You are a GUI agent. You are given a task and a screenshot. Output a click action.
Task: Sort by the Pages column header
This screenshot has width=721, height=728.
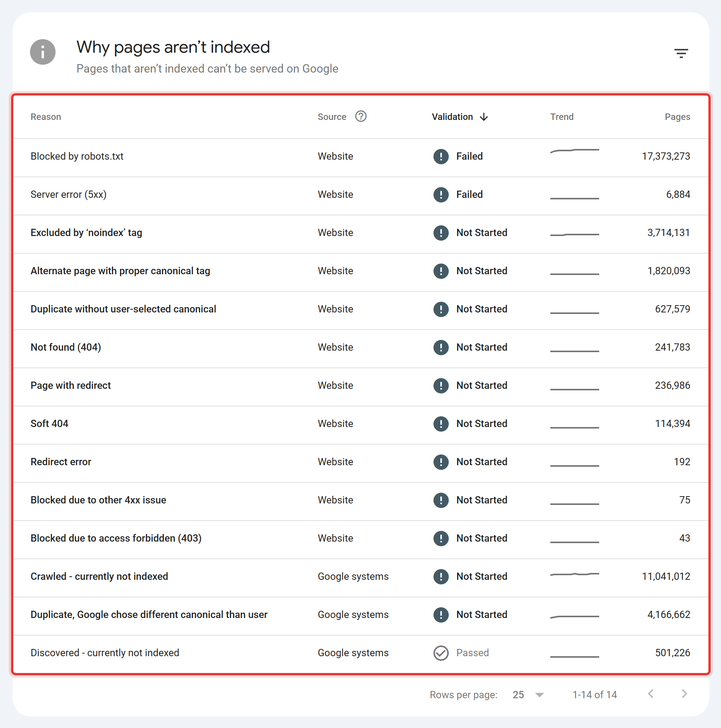pyautogui.click(x=677, y=117)
